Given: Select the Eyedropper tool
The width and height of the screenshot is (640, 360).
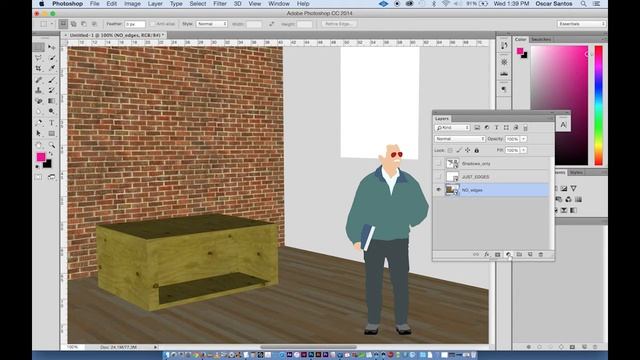Looking at the screenshot, I should (52, 69).
